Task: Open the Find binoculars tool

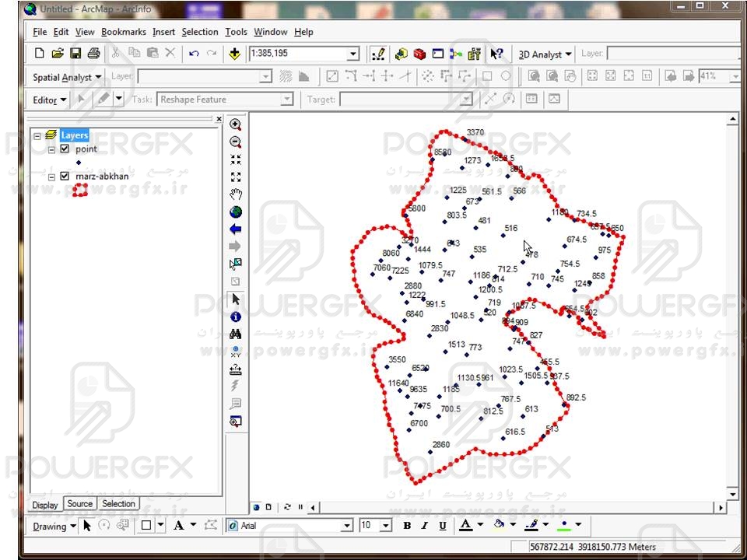Action: 236,334
